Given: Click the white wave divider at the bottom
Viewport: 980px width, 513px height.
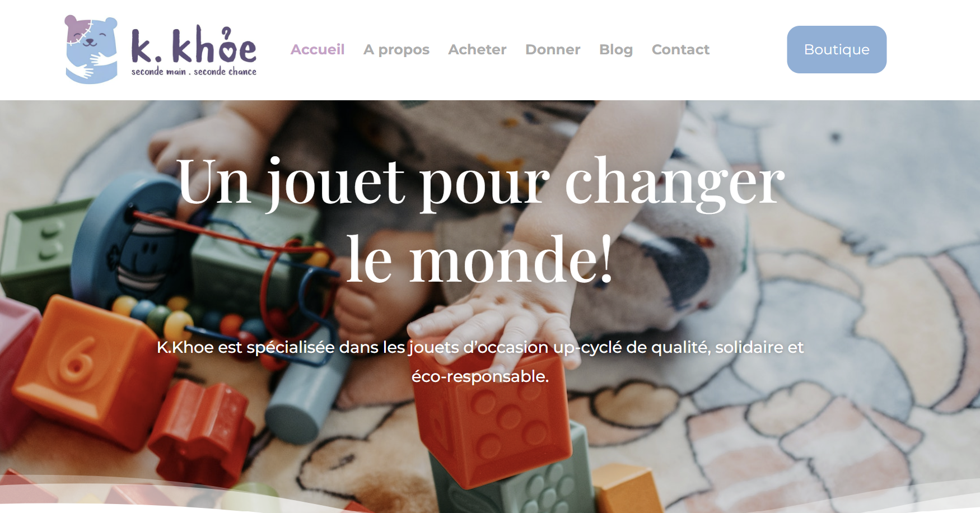Looking at the screenshot, I should 490,498.
